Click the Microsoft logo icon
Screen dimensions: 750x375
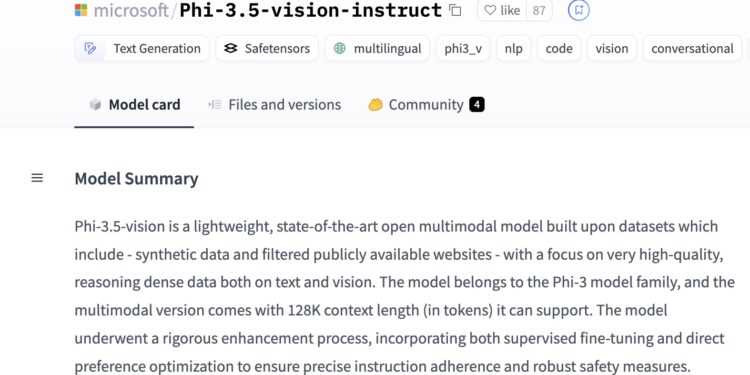coord(81,10)
